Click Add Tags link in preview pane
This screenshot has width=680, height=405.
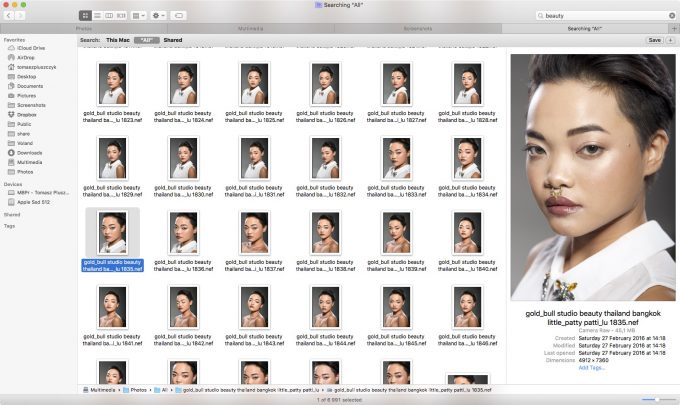click(x=591, y=368)
